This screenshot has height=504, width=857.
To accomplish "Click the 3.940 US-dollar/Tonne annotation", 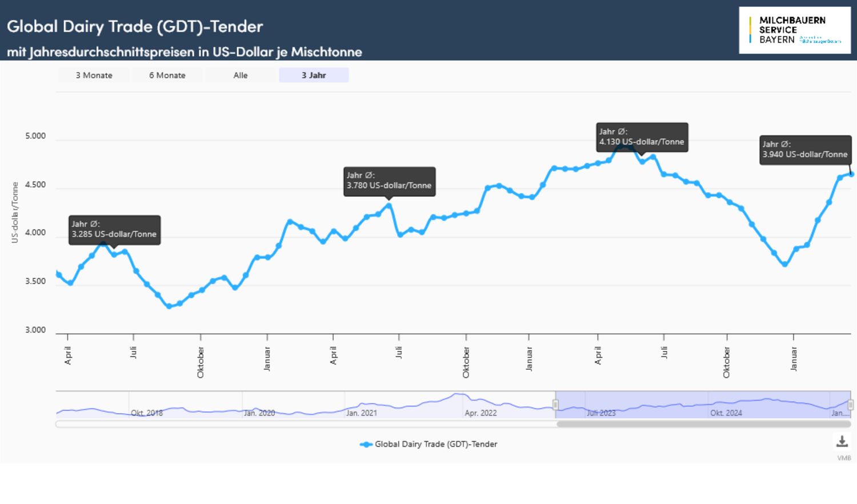I will [804, 150].
